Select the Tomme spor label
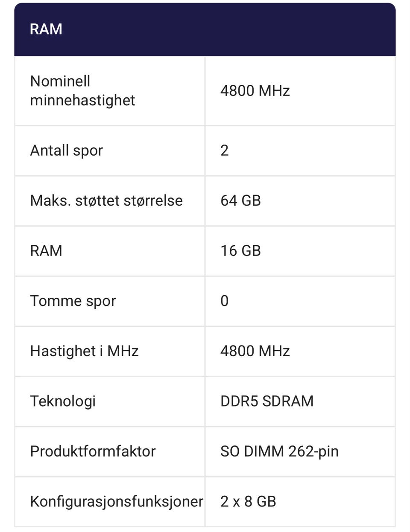This screenshot has width=410, height=532. coord(73,301)
